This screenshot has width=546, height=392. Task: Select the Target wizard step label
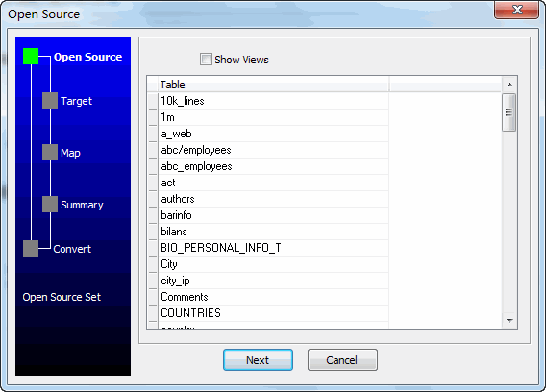[x=76, y=101]
